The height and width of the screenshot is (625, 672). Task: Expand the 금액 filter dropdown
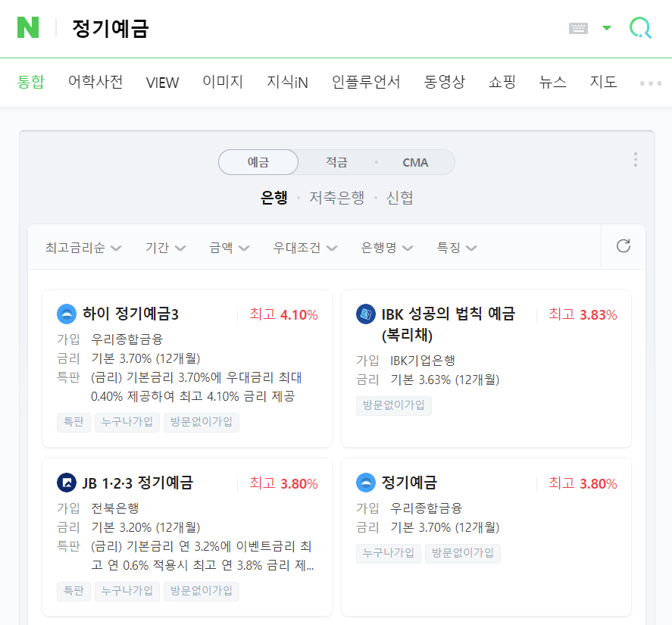click(x=230, y=247)
